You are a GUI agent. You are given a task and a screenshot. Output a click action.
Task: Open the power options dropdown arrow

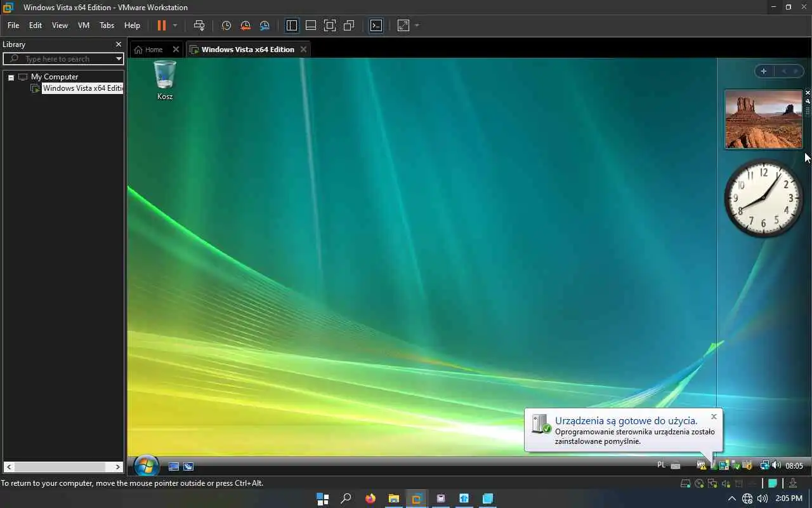click(175, 25)
